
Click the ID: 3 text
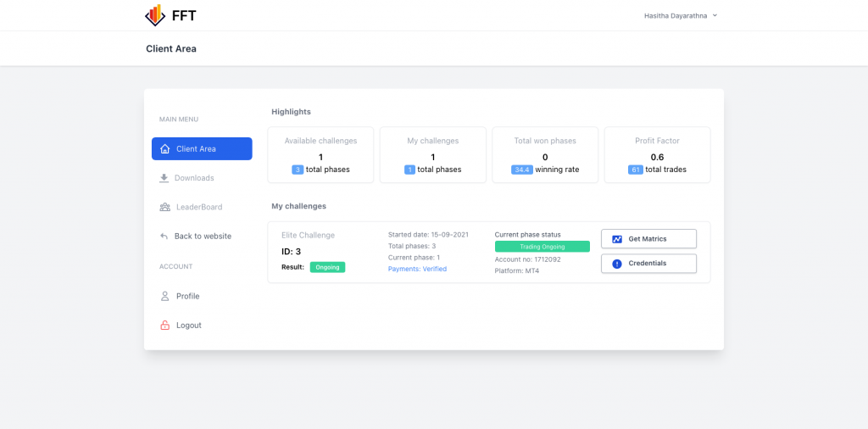point(292,252)
